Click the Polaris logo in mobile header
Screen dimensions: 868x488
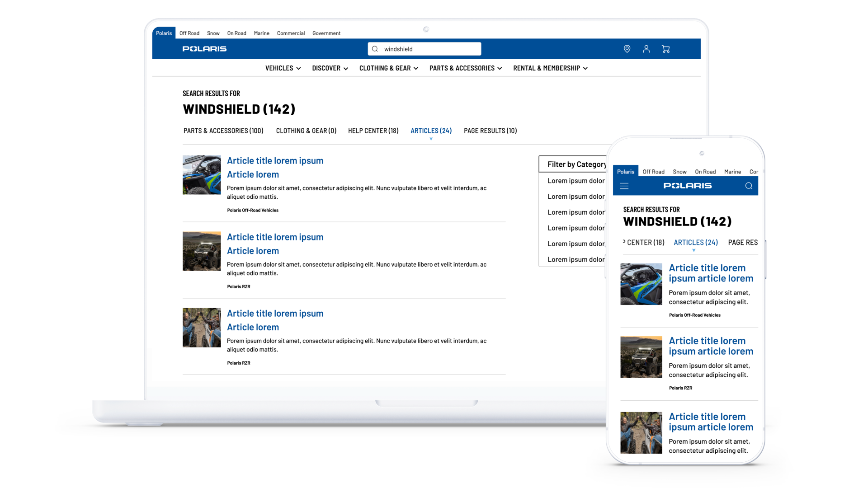(x=687, y=186)
